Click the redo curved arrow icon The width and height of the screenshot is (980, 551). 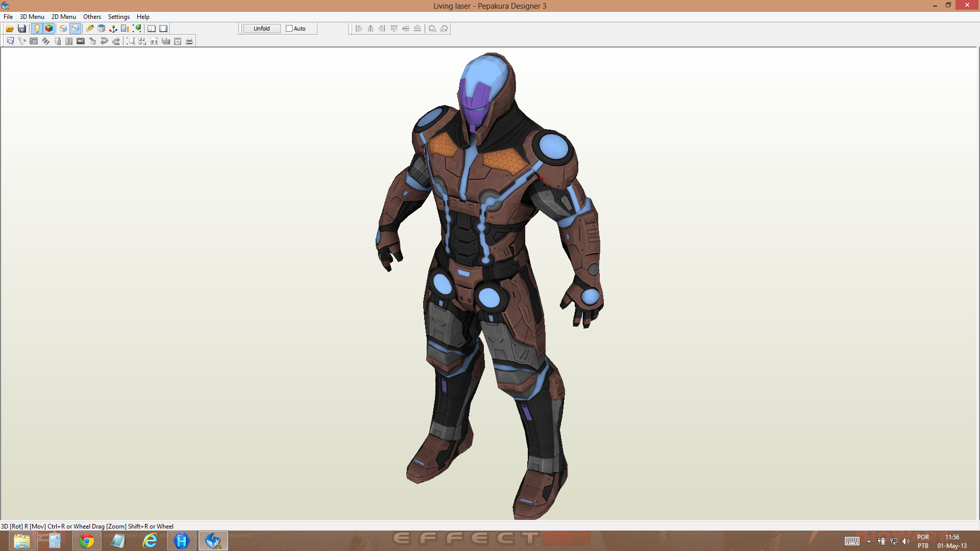tap(116, 41)
